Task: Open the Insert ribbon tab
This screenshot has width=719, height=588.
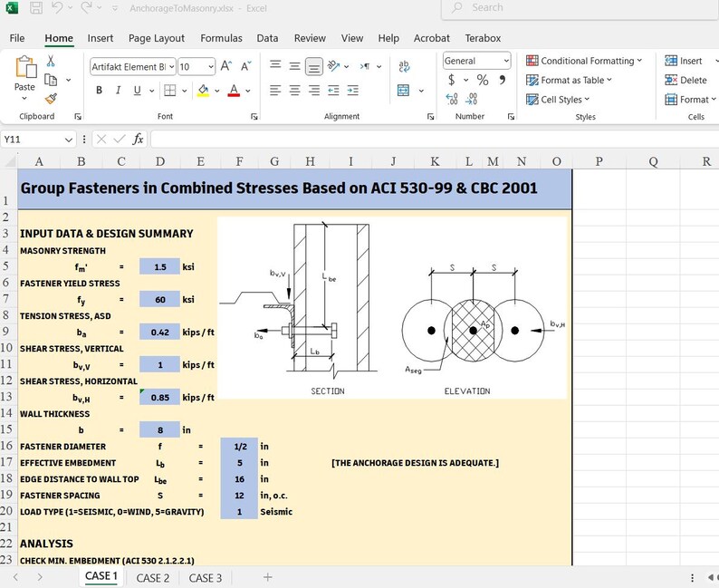Action: tap(101, 38)
